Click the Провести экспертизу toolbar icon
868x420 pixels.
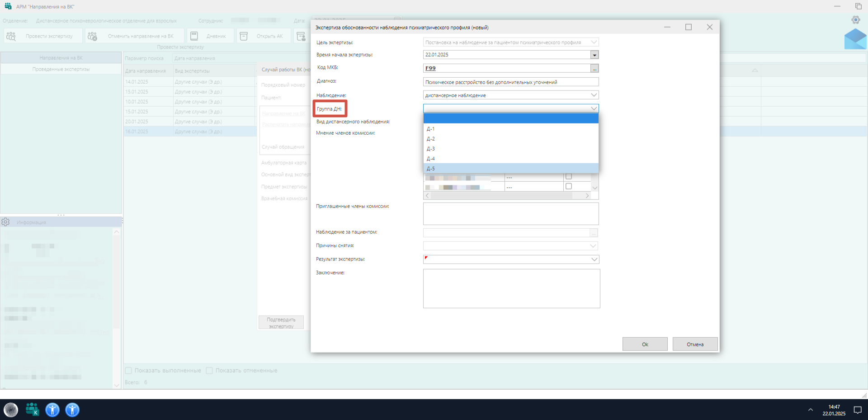click(x=11, y=36)
